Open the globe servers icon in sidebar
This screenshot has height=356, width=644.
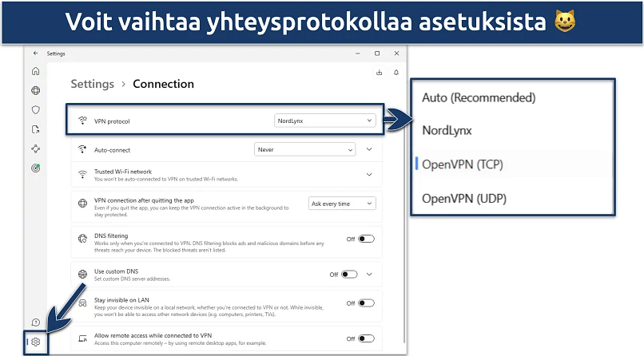tap(36, 90)
